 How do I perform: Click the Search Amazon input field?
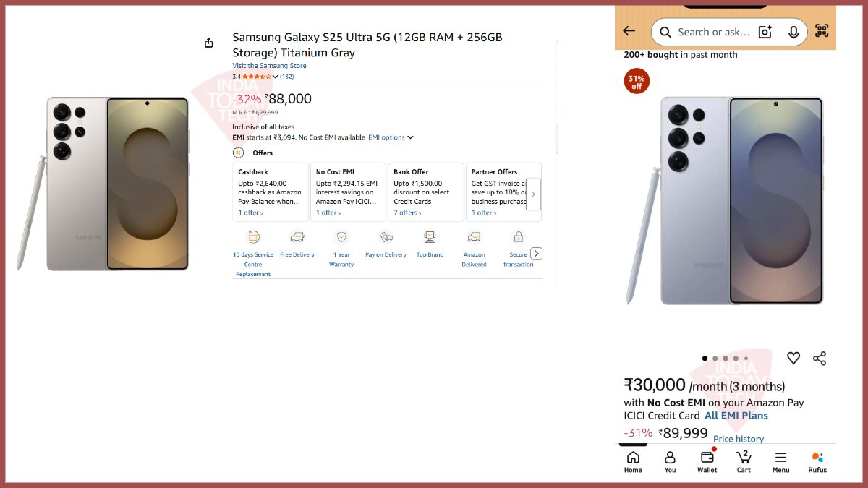[x=713, y=32]
